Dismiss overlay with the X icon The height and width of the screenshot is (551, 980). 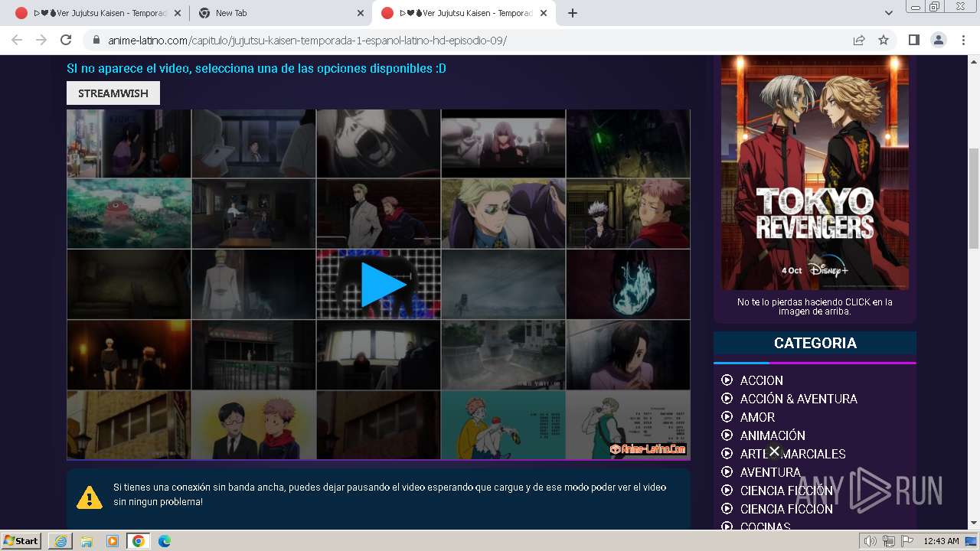[x=774, y=451]
